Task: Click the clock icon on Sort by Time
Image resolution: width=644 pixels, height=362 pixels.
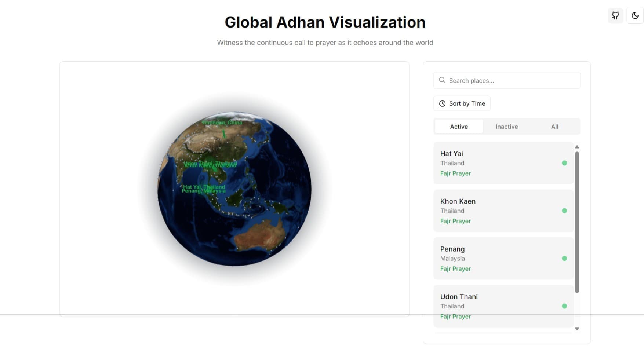Action: tap(442, 103)
